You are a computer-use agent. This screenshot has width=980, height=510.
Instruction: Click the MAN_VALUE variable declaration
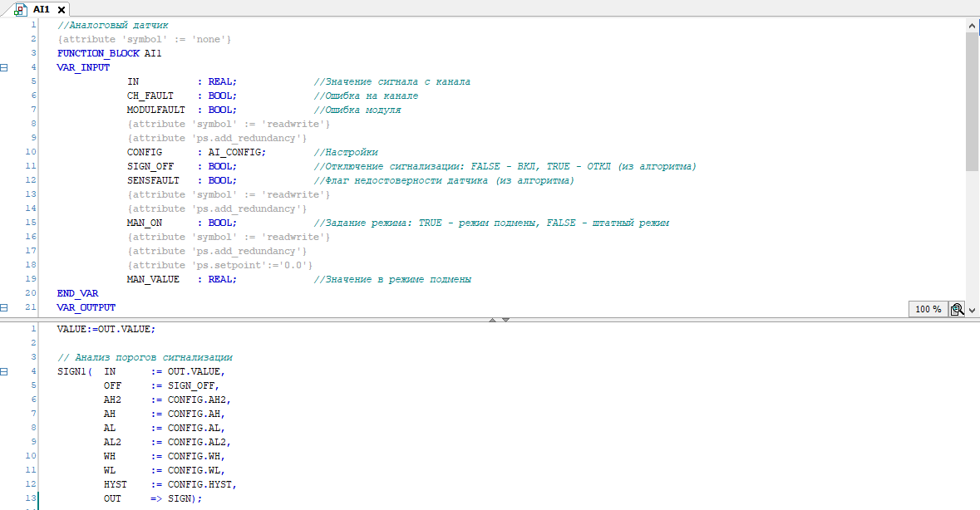pyautogui.click(x=153, y=279)
